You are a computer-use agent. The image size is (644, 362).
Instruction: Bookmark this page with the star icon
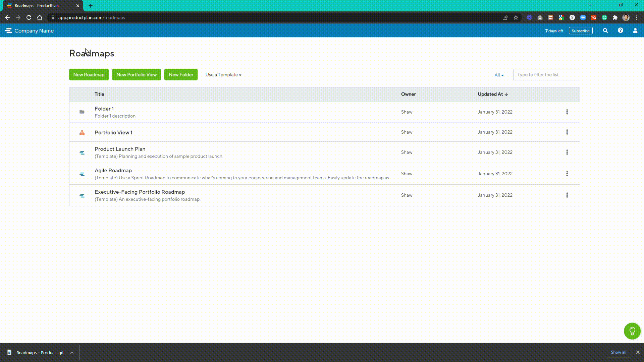(x=516, y=17)
